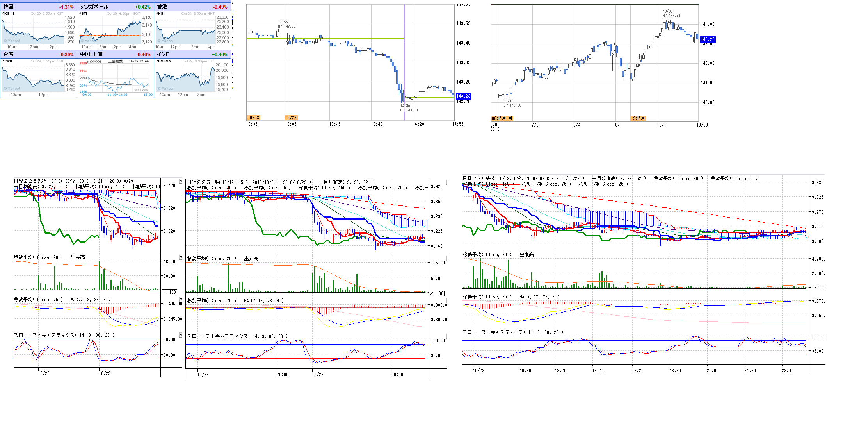This screenshot has width=868, height=425.
Task: Click the 06限月 contract label
Action: click(x=502, y=118)
